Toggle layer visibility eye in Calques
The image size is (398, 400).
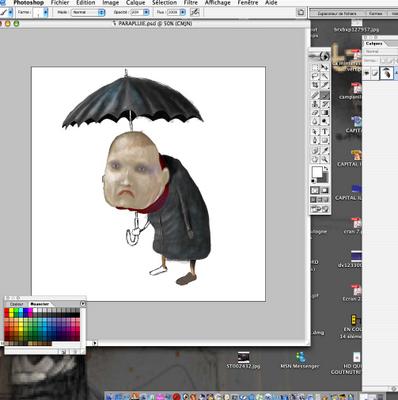point(367,73)
